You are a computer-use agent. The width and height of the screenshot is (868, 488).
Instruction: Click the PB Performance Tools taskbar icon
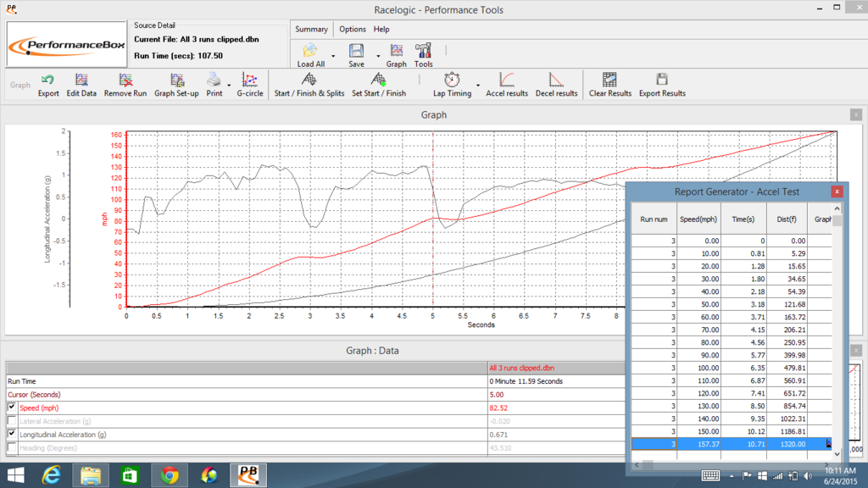point(248,475)
